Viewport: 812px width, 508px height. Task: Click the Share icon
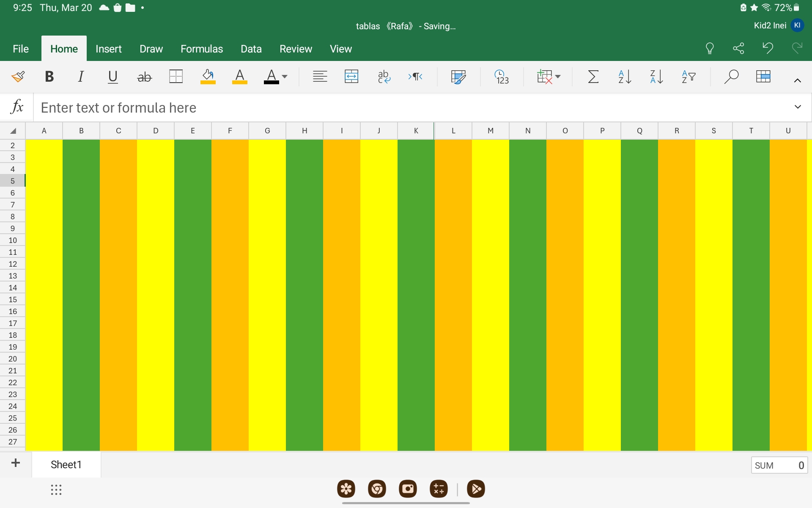(738, 48)
